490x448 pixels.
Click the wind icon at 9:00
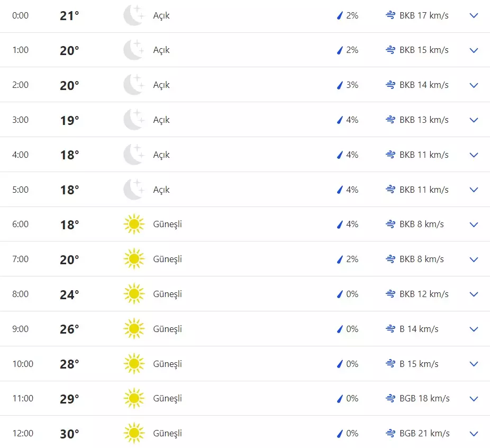tap(391, 329)
